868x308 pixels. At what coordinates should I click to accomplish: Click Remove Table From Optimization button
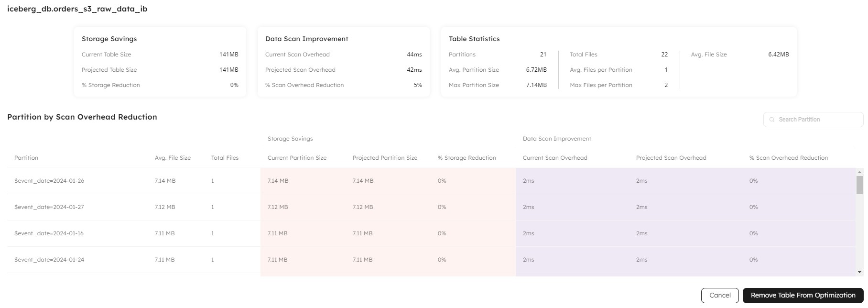tap(803, 296)
